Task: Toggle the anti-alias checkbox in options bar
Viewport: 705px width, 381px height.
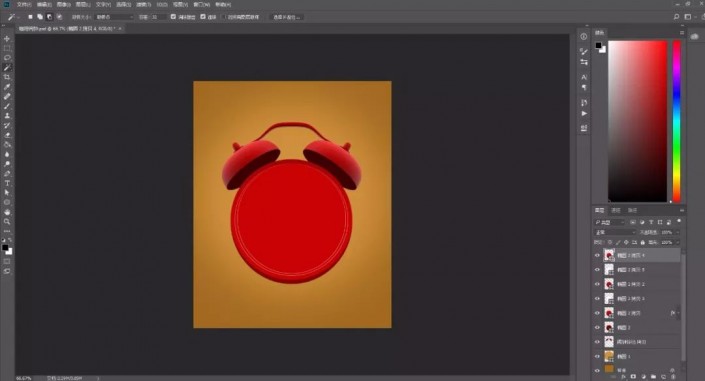Action: (173, 17)
